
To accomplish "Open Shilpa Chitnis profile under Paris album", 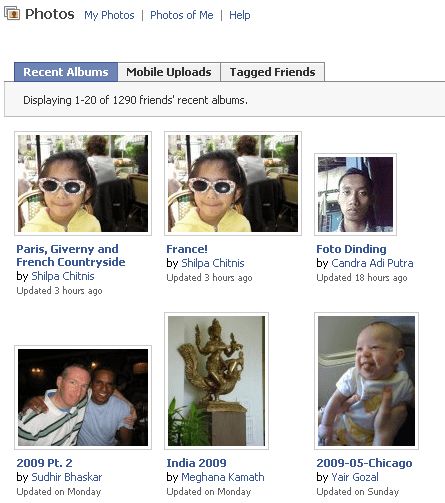I will click(x=63, y=276).
